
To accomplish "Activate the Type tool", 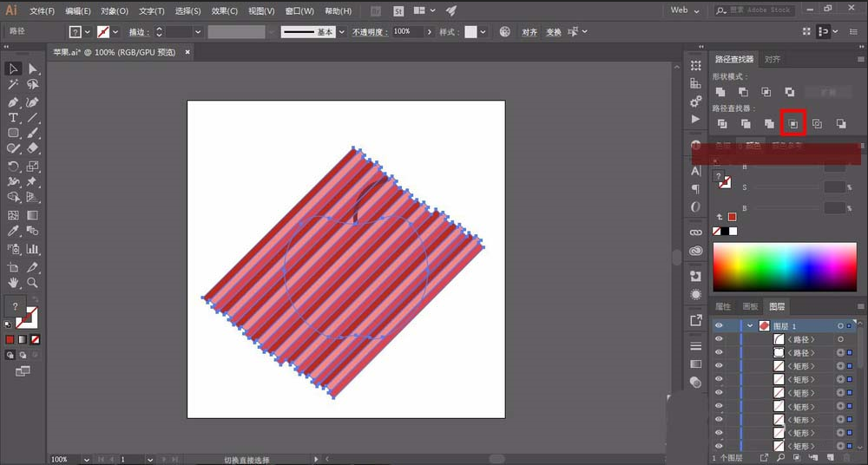I will pyautogui.click(x=13, y=118).
